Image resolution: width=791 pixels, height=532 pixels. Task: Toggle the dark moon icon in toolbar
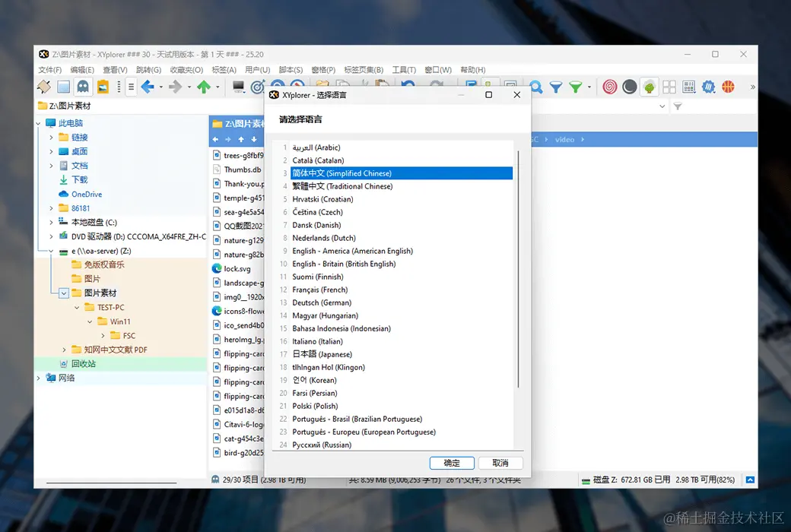point(629,87)
